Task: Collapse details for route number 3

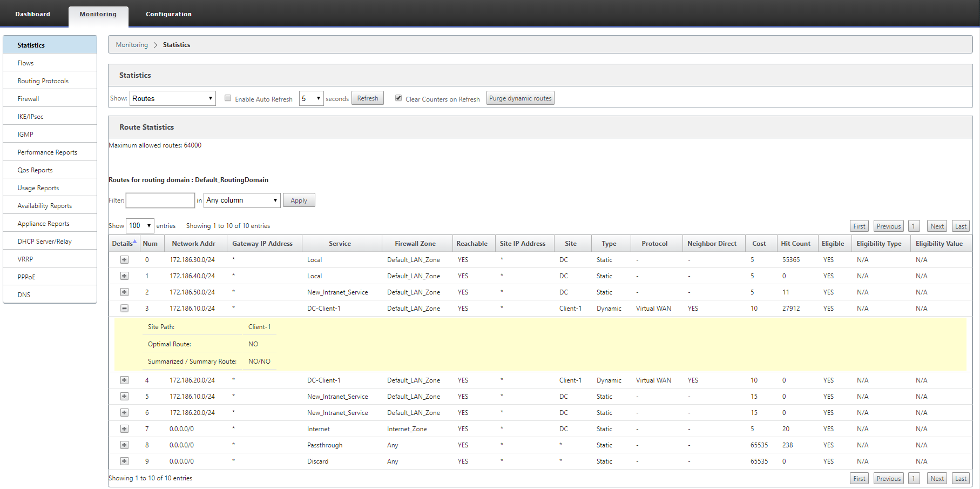Action: coord(124,309)
